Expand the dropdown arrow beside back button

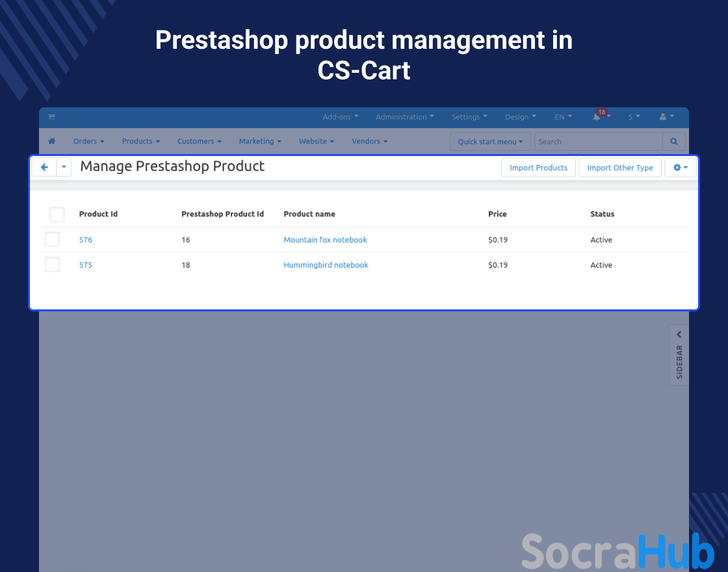[x=64, y=167]
